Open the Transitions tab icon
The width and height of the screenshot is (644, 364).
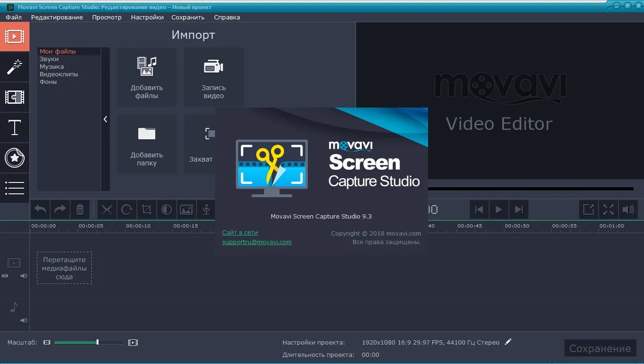pyautogui.click(x=15, y=97)
